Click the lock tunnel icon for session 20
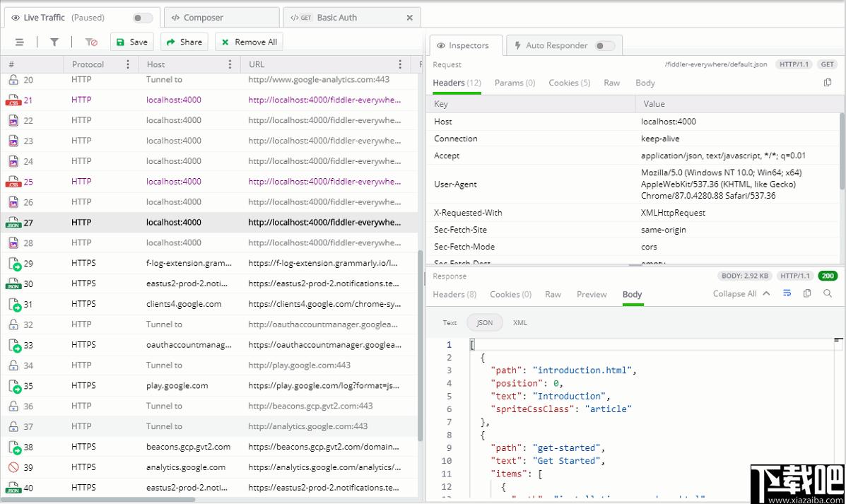Image resolution: width=846 pixels, height=504 pixels. (x=13, y=80)
